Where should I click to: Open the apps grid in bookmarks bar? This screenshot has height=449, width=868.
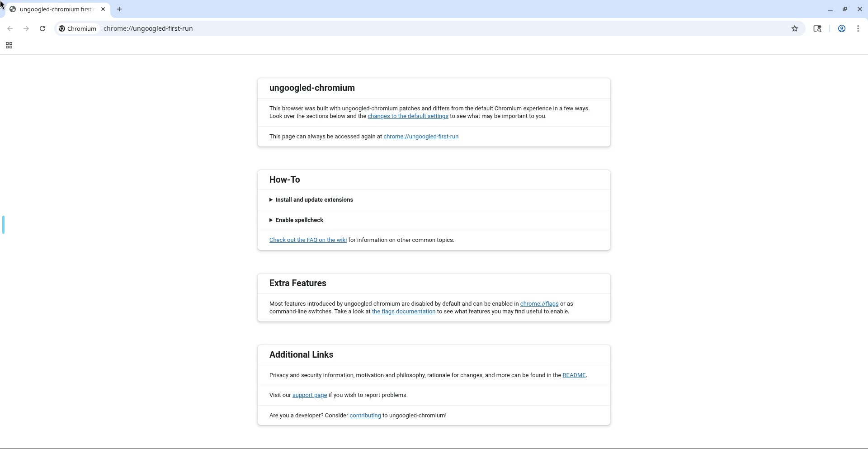click(x=9, y=45)
